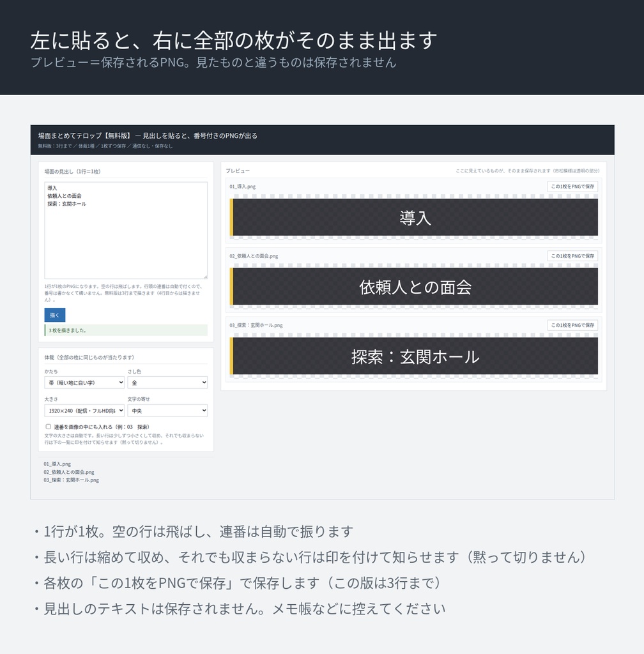
Task: Open the かたち dropdown showing 帯（暗い地に白い字）
Action: coord(84,383)
